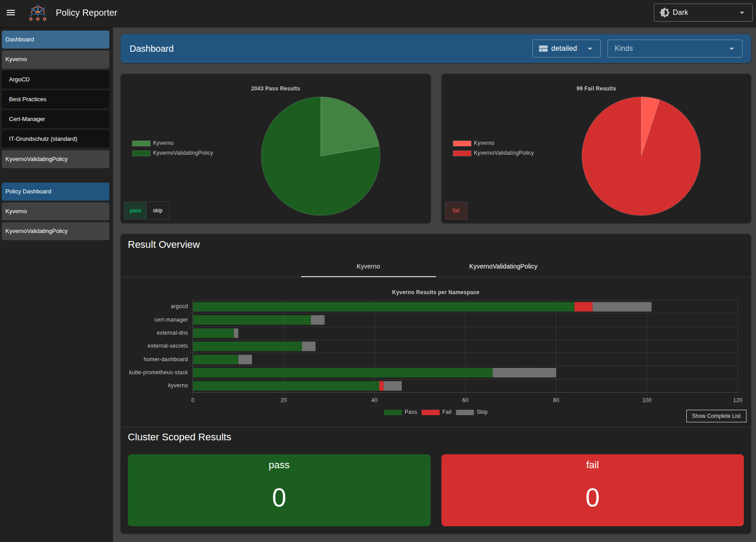756x542 pixels.
Task: Open the Dark theme dropdown
Action: click(x=703, y=13)
